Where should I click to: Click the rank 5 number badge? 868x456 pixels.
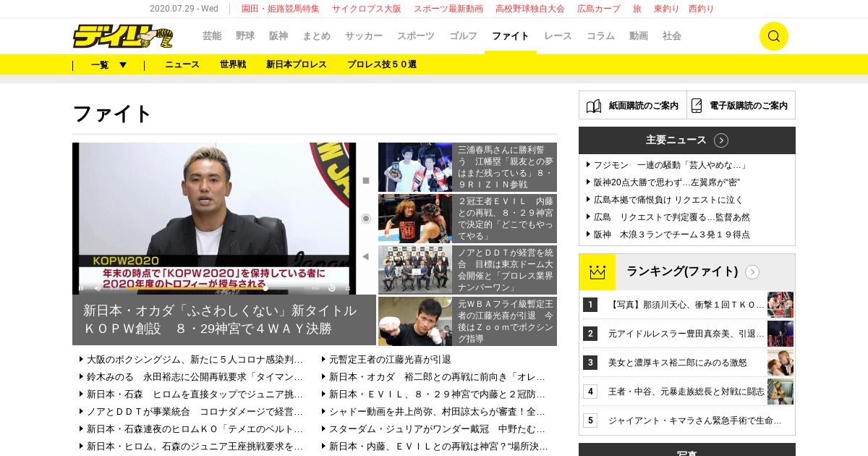[590, 421]
